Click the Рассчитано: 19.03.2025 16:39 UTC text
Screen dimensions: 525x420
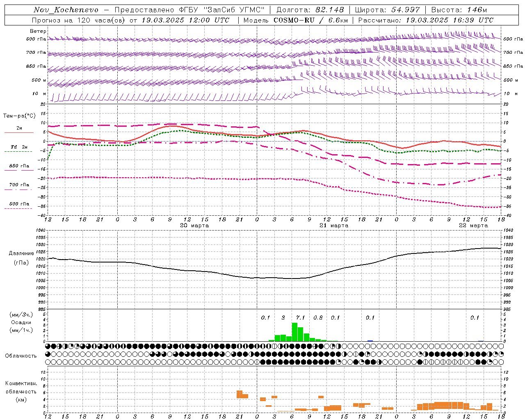[x=426, y=20]
